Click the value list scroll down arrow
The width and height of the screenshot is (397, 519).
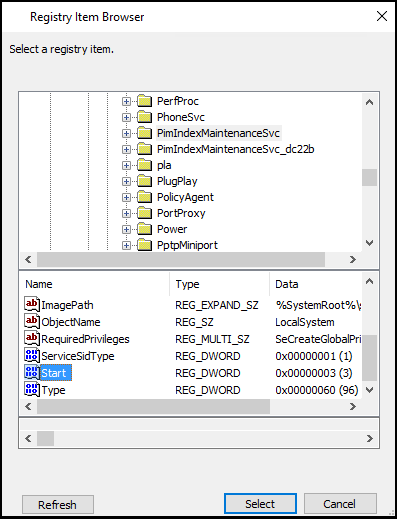369,389
